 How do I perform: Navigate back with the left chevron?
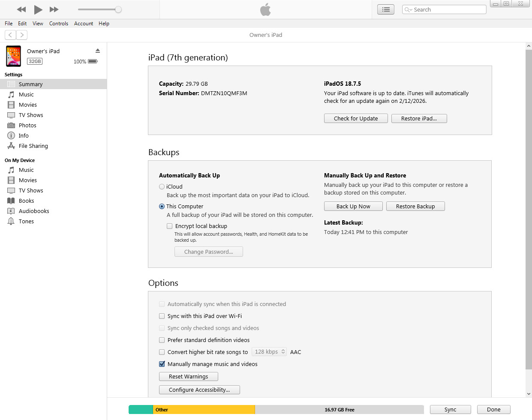(11, 35)
